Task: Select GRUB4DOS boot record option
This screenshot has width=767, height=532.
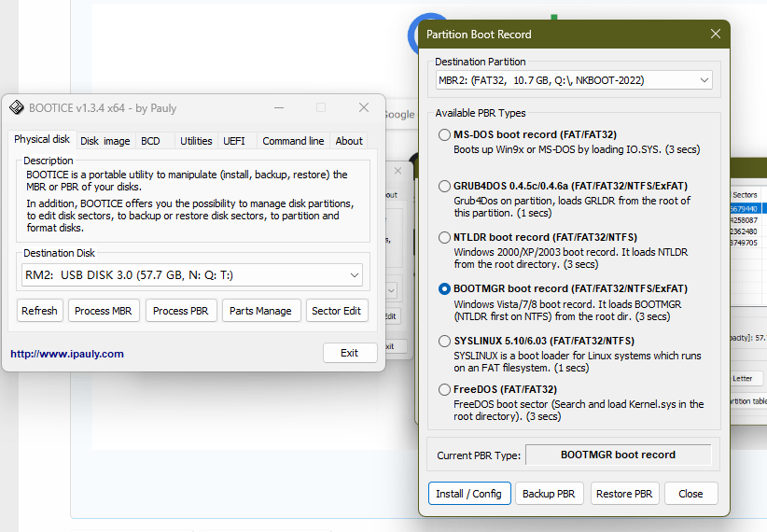Action: click(x=445, y=187)
